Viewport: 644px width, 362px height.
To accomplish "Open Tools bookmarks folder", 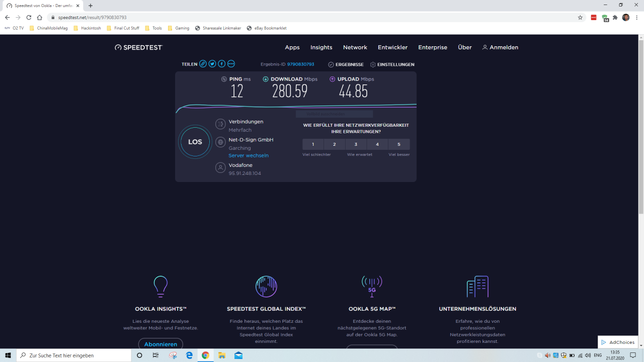I will (153, 28).
